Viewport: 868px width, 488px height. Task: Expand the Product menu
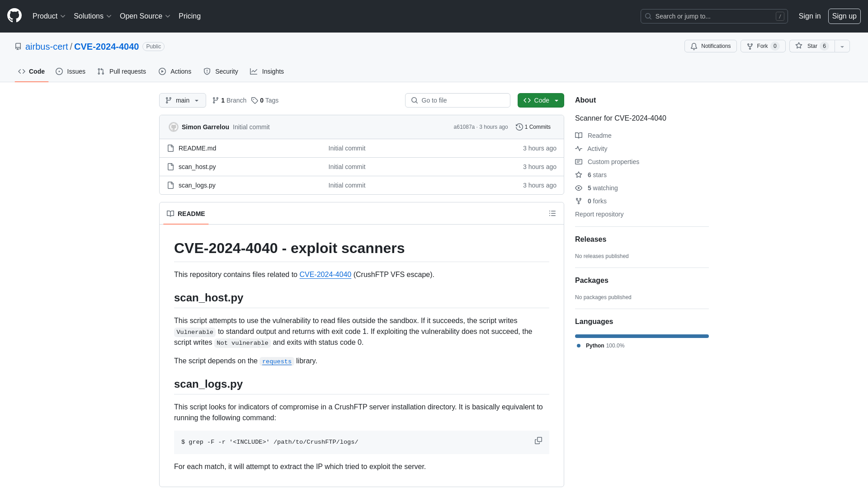49,16
